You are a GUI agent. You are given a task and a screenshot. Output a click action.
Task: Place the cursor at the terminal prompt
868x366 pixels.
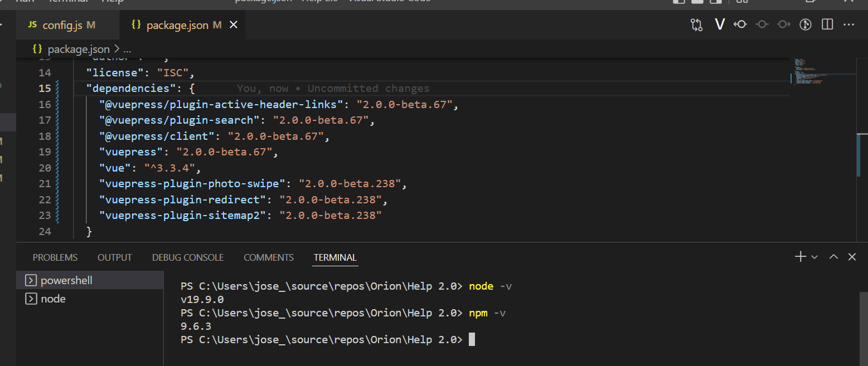point(472,339)
